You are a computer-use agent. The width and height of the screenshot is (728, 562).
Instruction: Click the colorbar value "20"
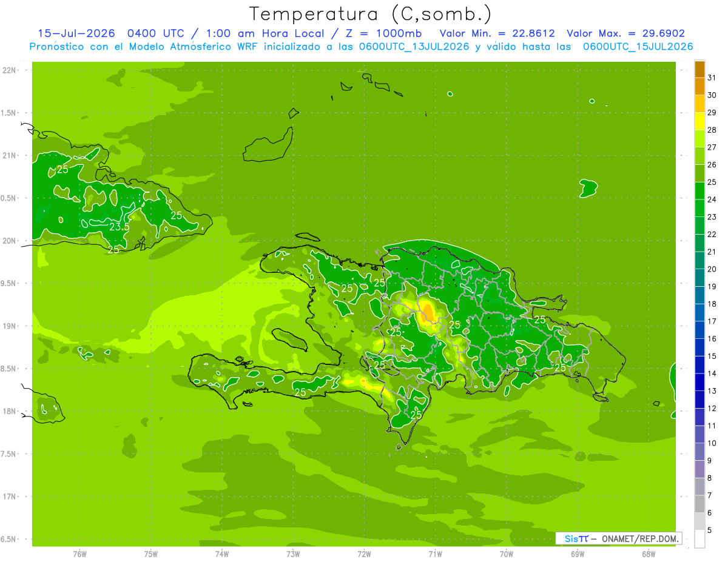(712, 269)
